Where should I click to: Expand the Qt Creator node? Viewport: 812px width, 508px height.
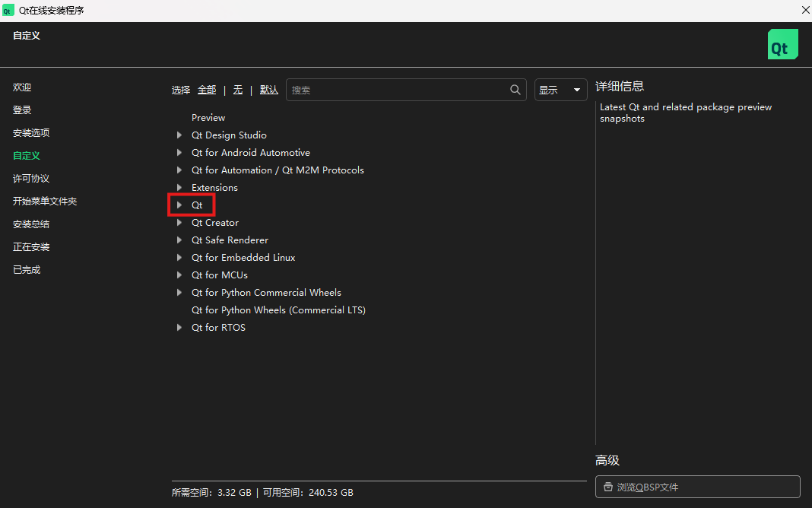pos(179,223)
